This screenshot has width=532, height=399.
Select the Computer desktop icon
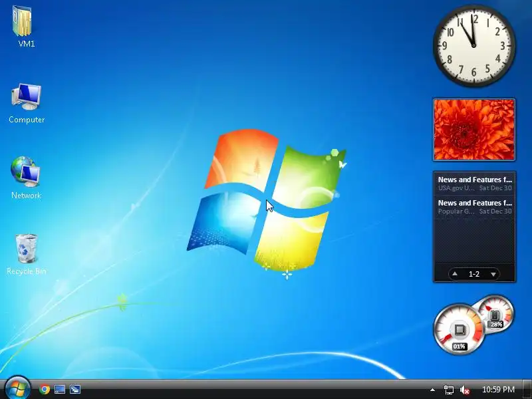[27, 103]
